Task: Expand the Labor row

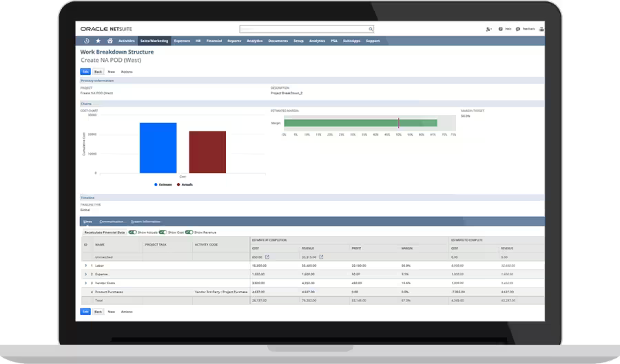Action: [85, 265]
